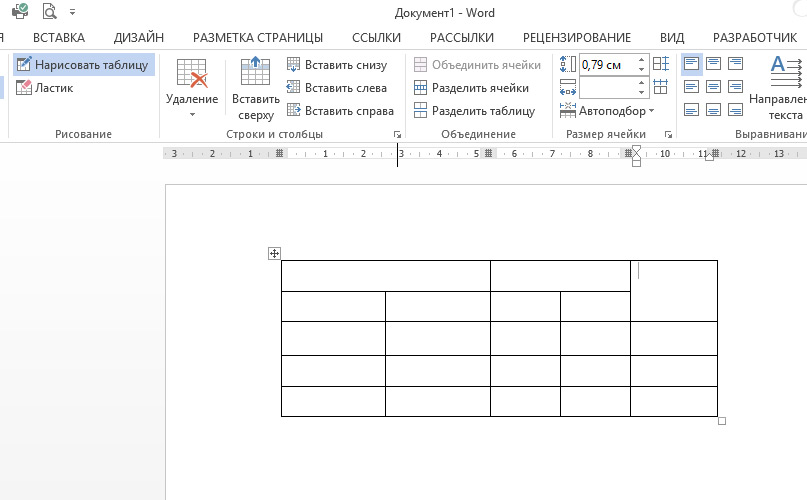This screenshot has width=807, height=500.
Task: Click the right indent marker on the ruler
Action: click(709, 157)
